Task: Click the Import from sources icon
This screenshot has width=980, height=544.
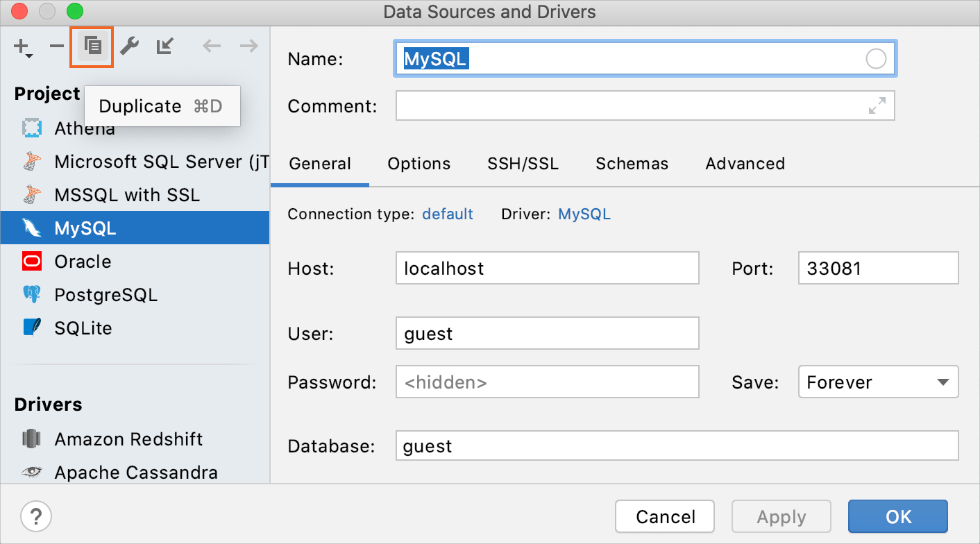Action: (x=164, y=46)
